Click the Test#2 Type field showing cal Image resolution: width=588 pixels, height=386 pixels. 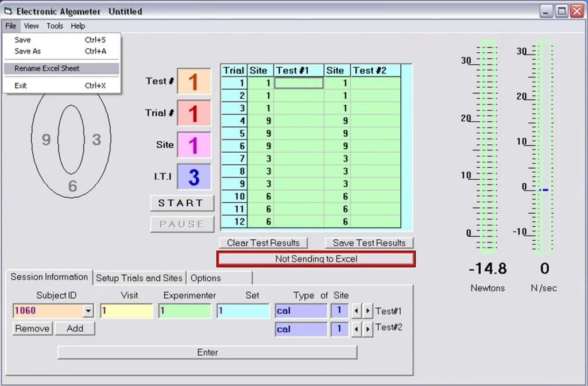[x=301, y=329]
